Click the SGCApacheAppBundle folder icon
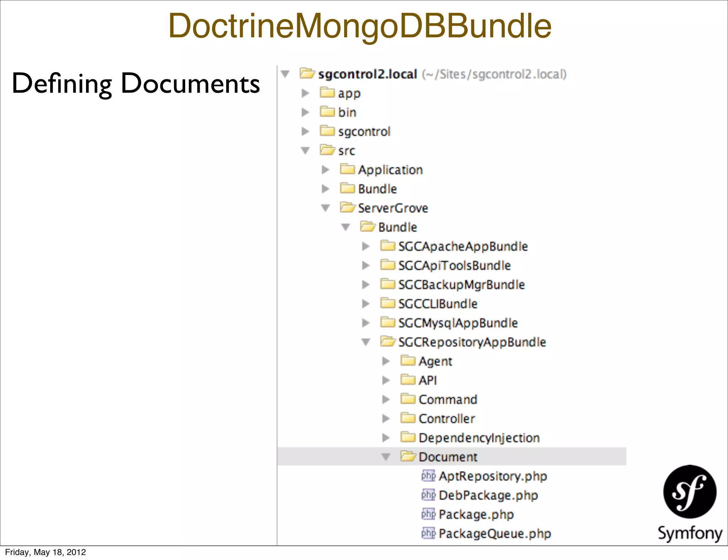The height and width of the screenshot is (560, 728). click(x=387, y=246)
